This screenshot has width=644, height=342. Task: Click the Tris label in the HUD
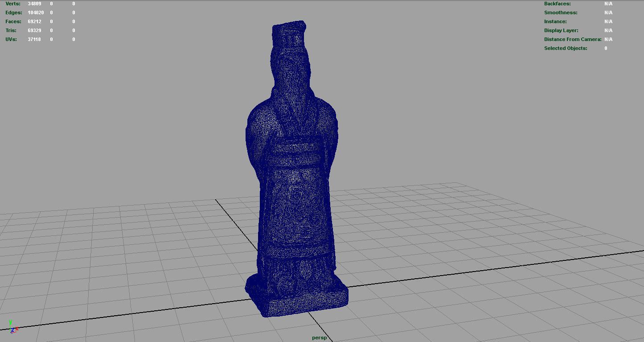(11, 30)
